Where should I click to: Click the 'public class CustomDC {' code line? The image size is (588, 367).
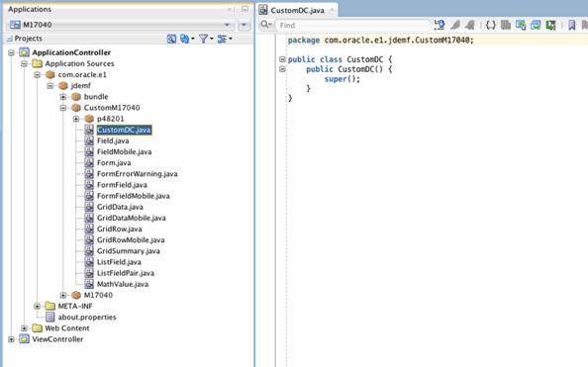(x=340, y=59)
